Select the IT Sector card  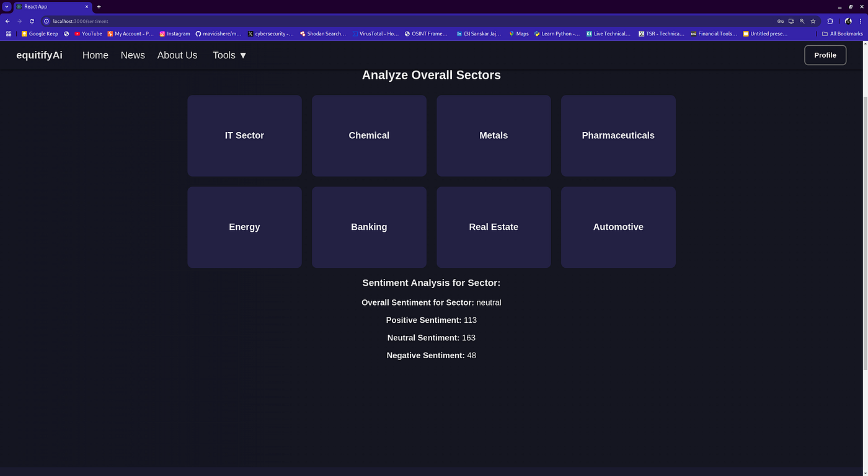pos(244,136)
